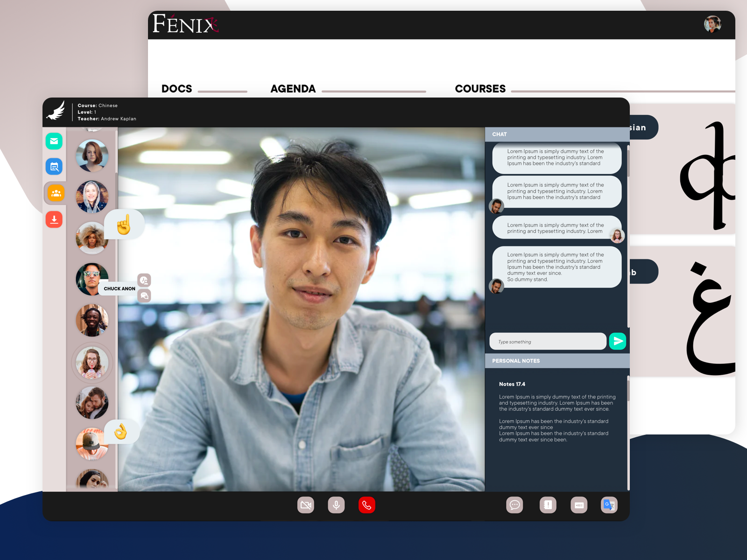This screenshot has height=560, width=747.
Task: Click the red download icon
Action: tap(54, 219)
